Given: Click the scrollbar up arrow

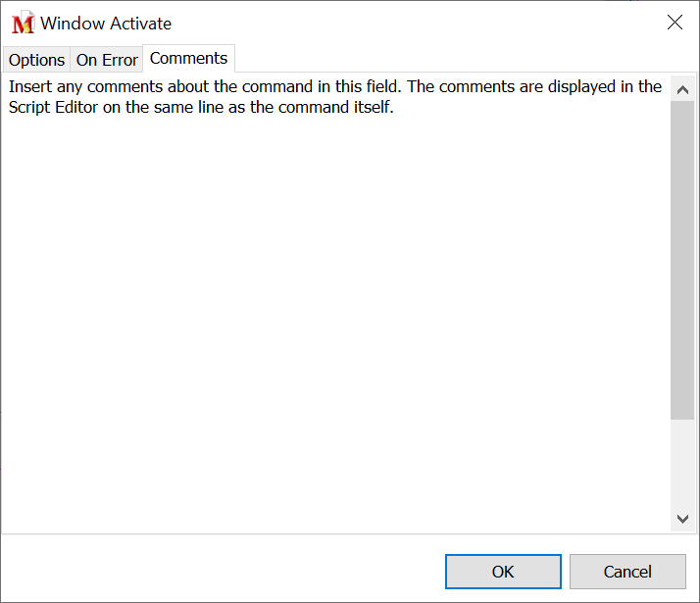Looking at the screenshot, I should point(682,89).
